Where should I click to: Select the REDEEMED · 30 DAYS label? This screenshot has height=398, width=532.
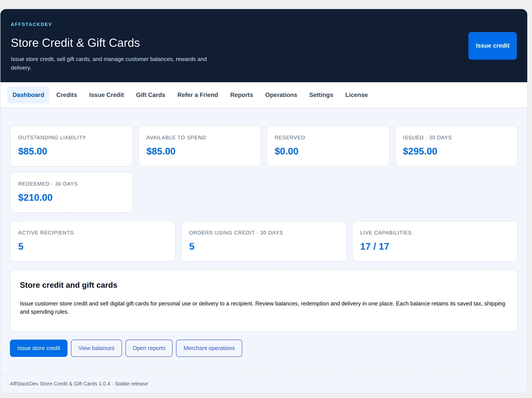(48, 184)
